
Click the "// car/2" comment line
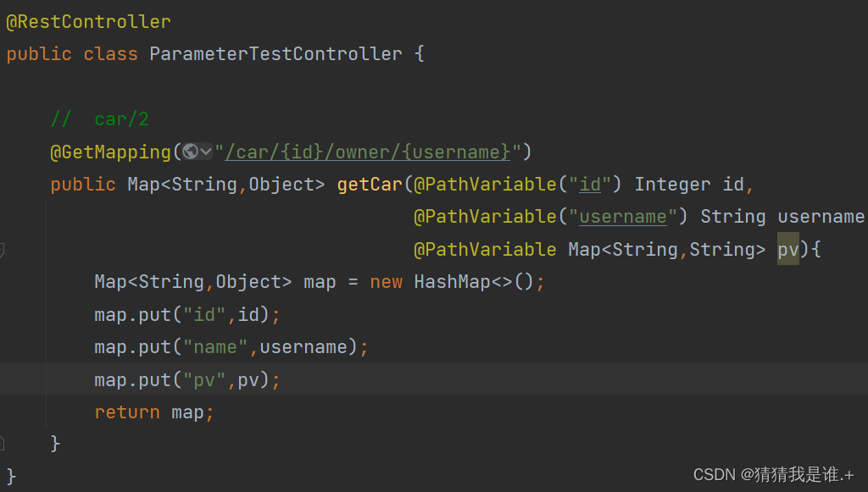(x=100, y=119)
